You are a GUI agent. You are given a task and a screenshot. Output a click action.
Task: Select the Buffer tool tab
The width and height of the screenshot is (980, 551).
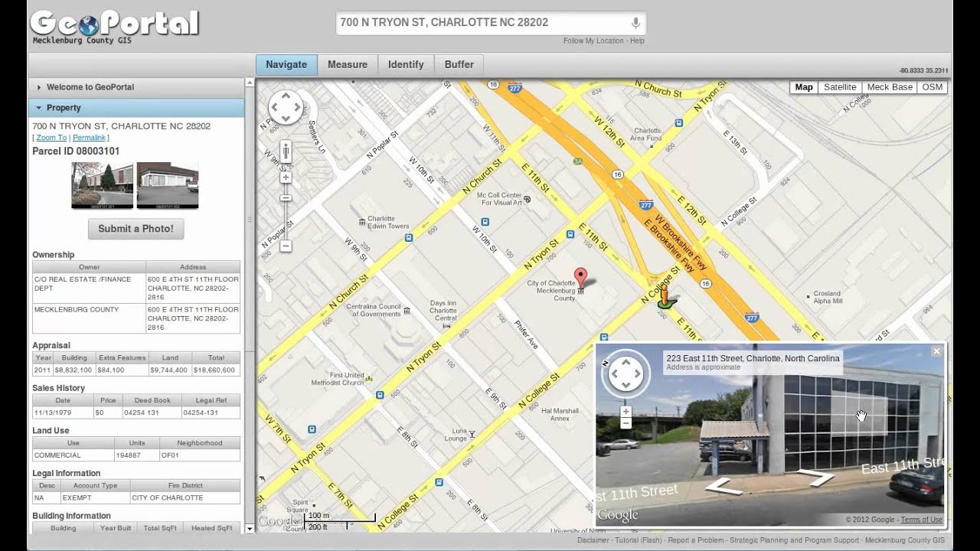(x=459, y=64)
